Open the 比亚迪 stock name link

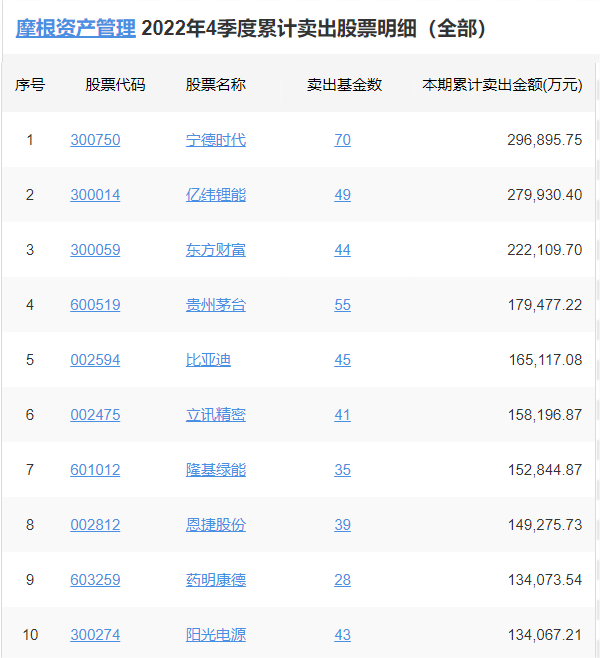tap(208, 360)
